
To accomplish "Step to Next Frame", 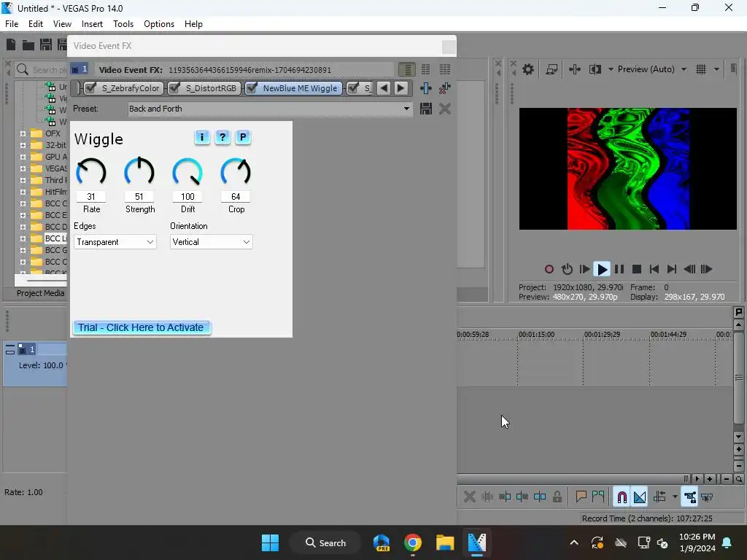I will [707, 270].
